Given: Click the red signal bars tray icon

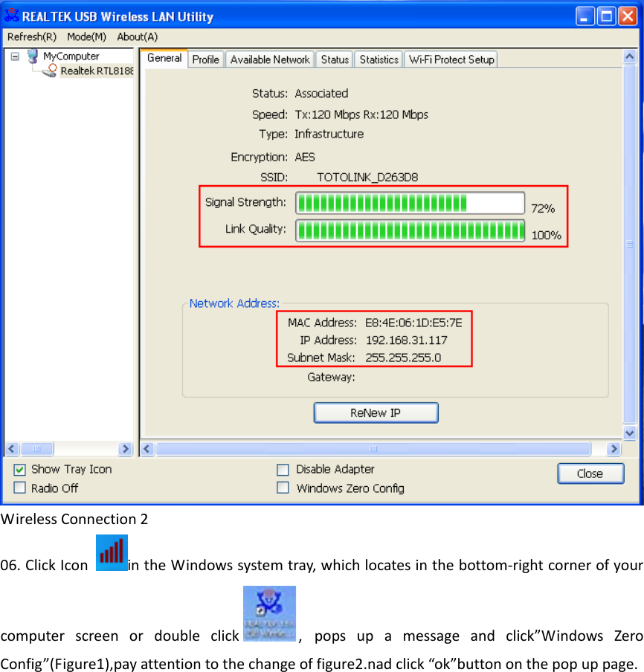Looking at the screenshot, I should (112, 552).
